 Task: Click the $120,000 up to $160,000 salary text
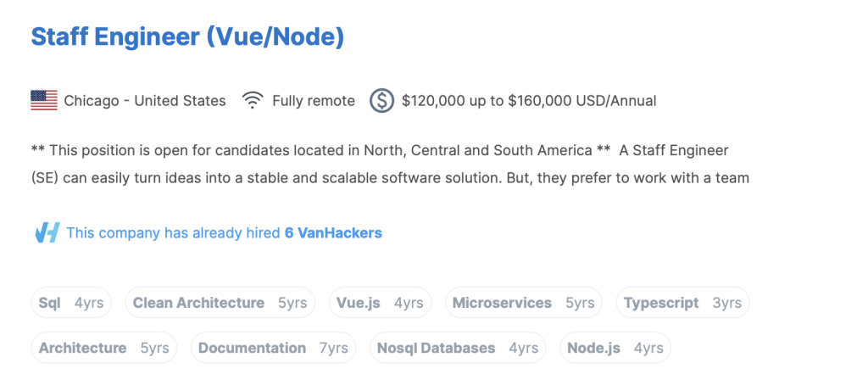[x=529, y=101]
